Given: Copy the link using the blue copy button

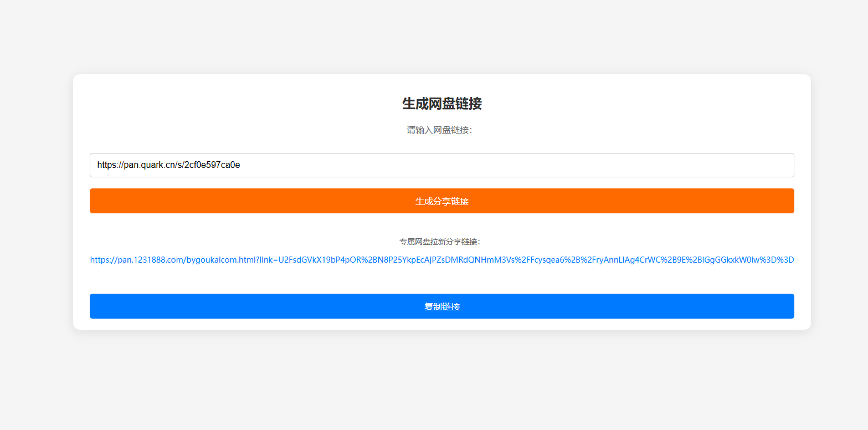Looking at the screenshot, I should click(x=441, y=306).
